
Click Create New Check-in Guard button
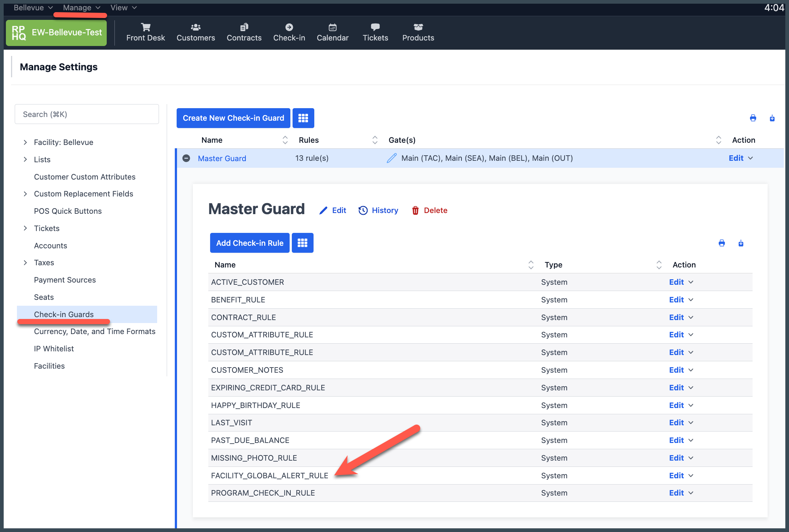[x=233, y=118]
